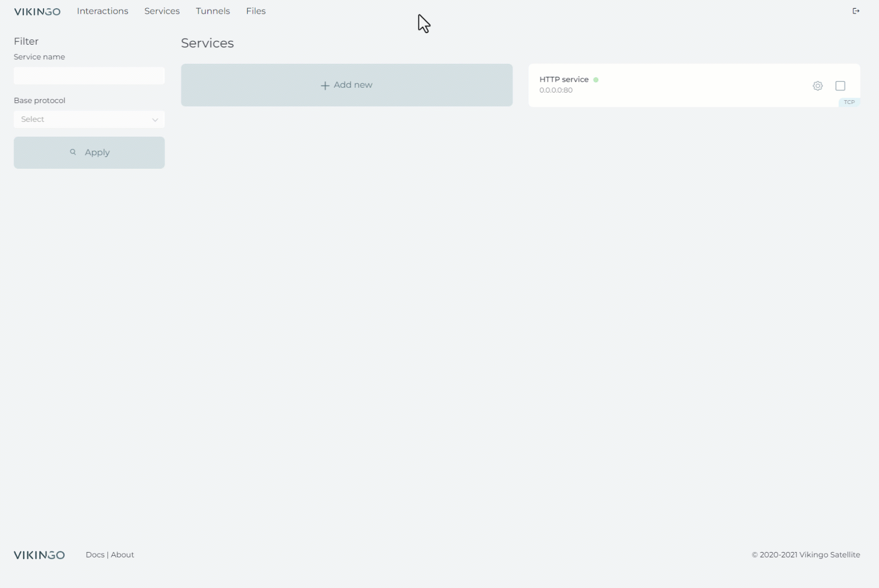This screenshot has width=879, height=588.
Task: Open HTTP service settings gear
Action: [x=817, y=86]
